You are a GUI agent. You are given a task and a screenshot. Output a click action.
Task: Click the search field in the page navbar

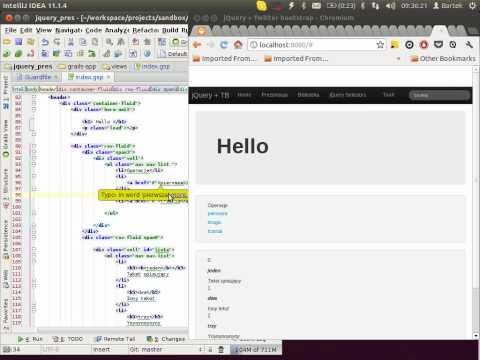[x=439, y=95]
